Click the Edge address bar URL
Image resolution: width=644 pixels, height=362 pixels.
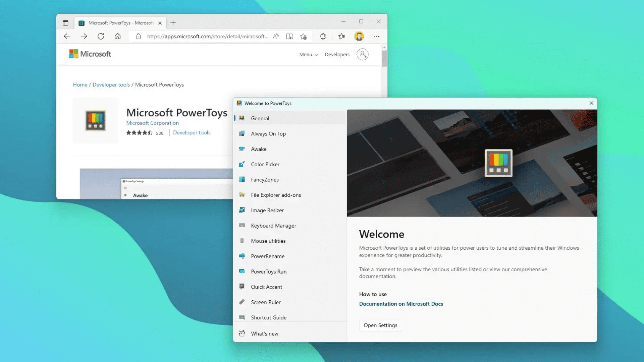tap(207, 36)
